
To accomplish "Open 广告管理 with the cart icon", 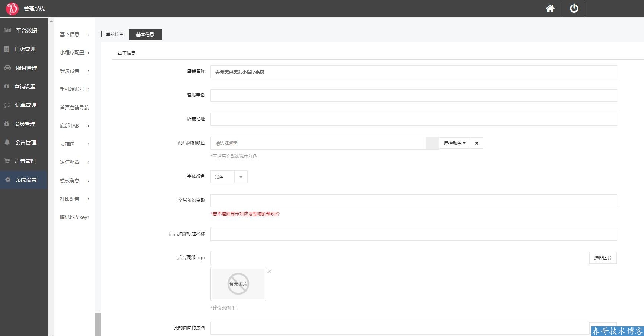I will tap(25, 161).
